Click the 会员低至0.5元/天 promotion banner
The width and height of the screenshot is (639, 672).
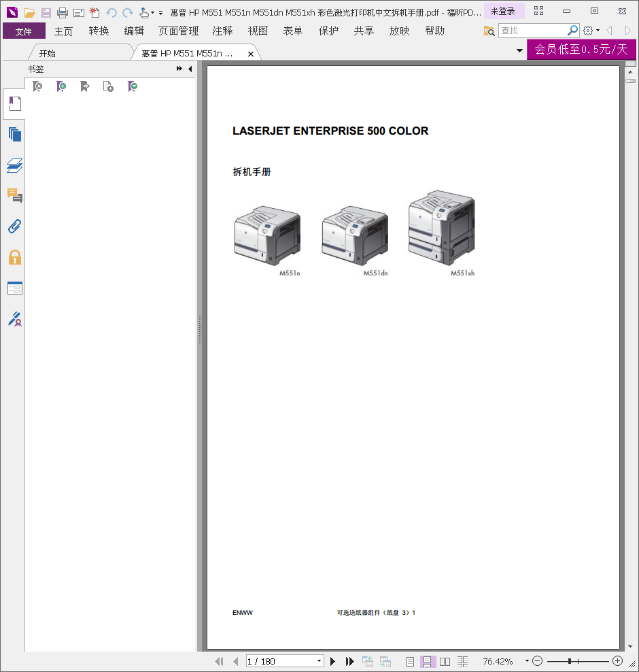click(x=581, y=49)
